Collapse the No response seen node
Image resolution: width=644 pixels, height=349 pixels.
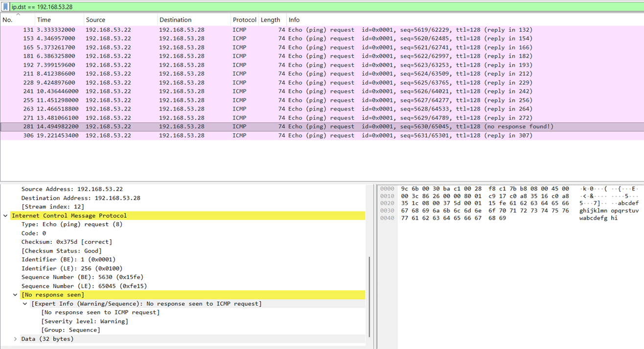click(x=15, y=295)
